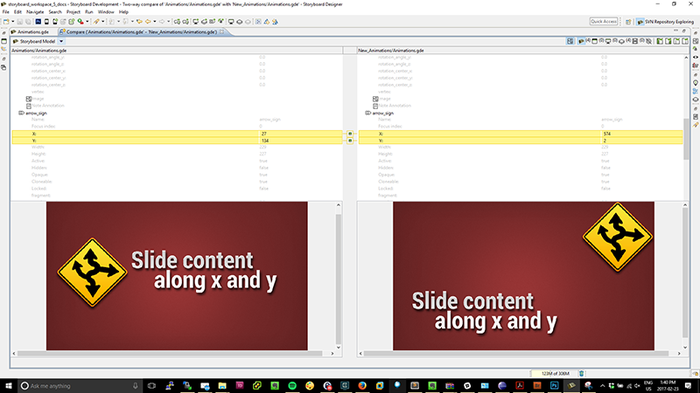This screenshot has width=700, height=393.
Task: Close the Compare editor tab
Action: (x=222, y=32)
